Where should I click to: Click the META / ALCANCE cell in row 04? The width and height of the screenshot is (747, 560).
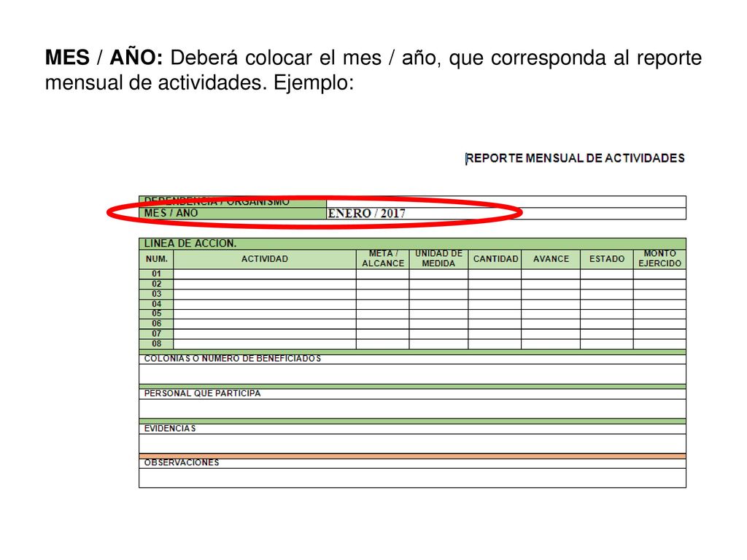coord(382,304)
